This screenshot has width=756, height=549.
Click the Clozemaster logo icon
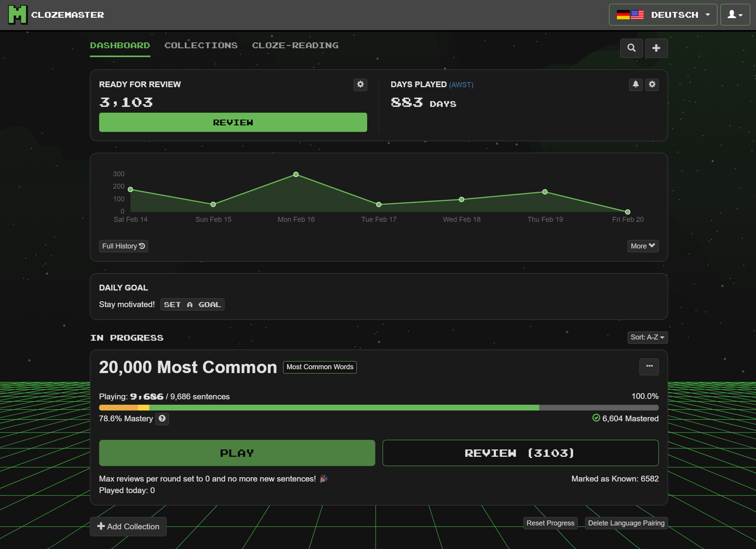coord(17,15)
